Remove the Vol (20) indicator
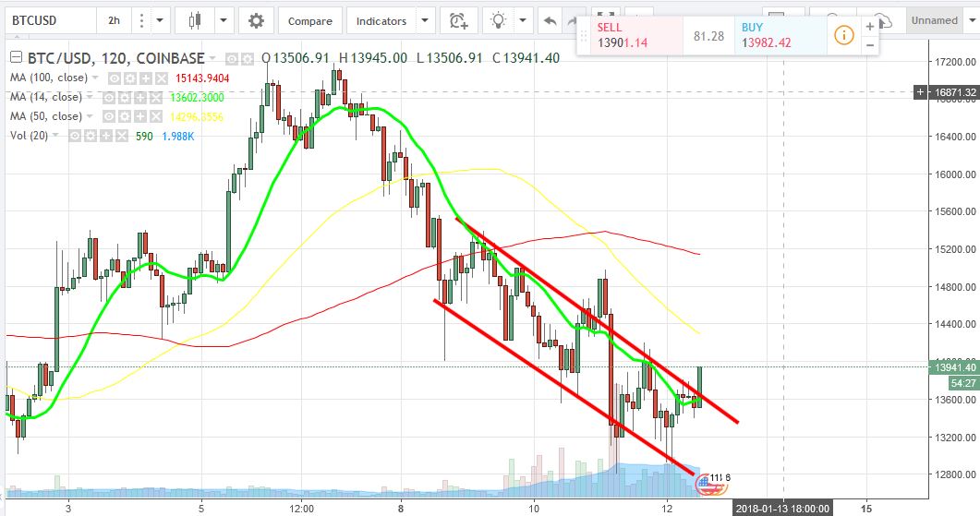980x516 pixels. [x=122, y=137]
